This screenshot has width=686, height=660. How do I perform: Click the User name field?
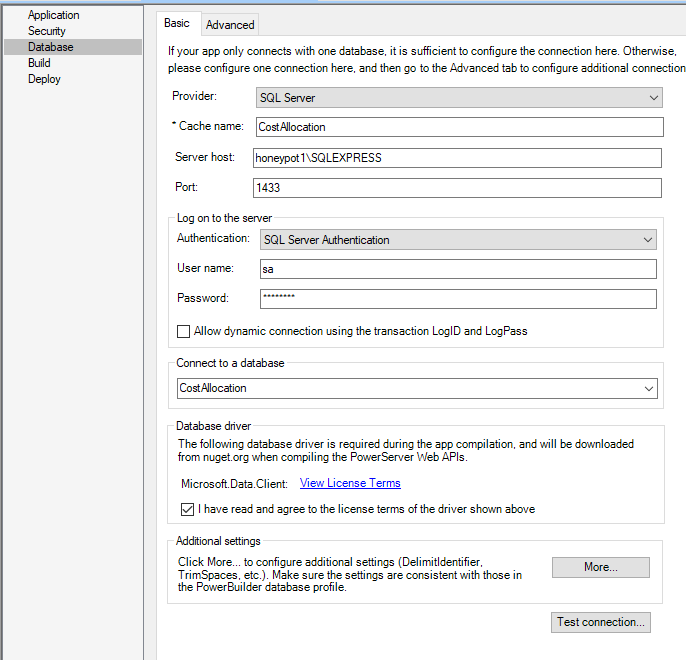[x=456, y=269]
